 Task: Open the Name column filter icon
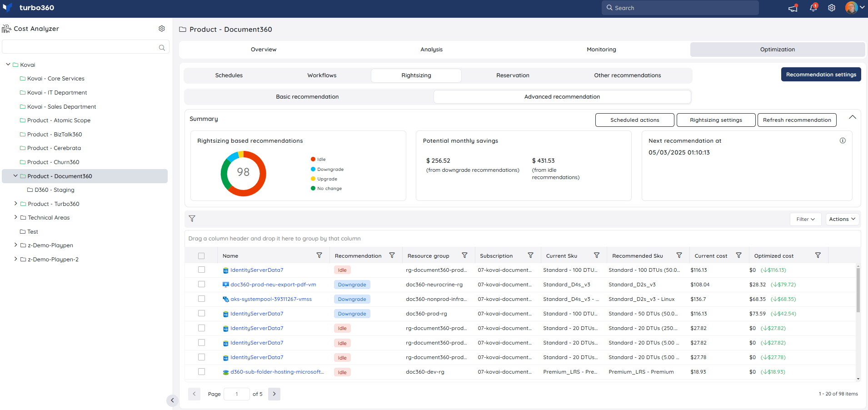[x=319, y=255]
